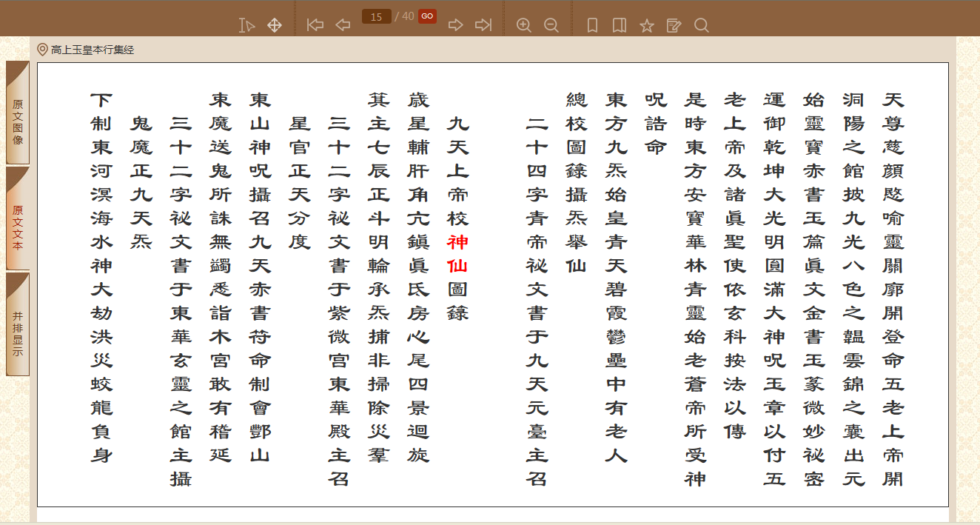Open the bookmarks list icon

[x=620, y=26]
